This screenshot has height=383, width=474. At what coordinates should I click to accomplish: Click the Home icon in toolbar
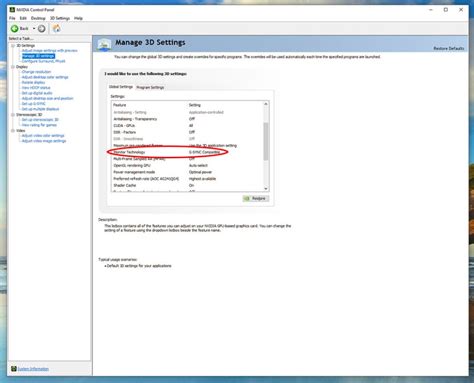coord(57,28)
